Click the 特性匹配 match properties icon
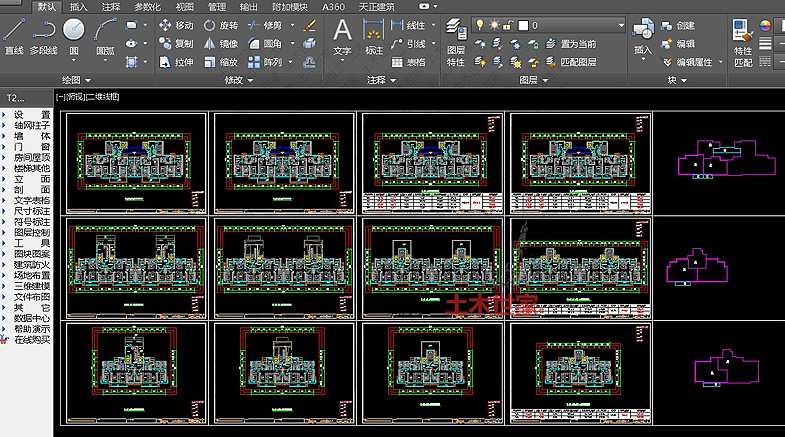This screenshot has height=437, width=785. click(743, 43)
